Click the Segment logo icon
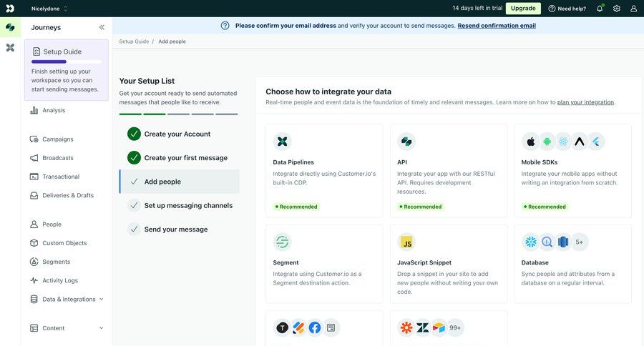 (282, 242)
